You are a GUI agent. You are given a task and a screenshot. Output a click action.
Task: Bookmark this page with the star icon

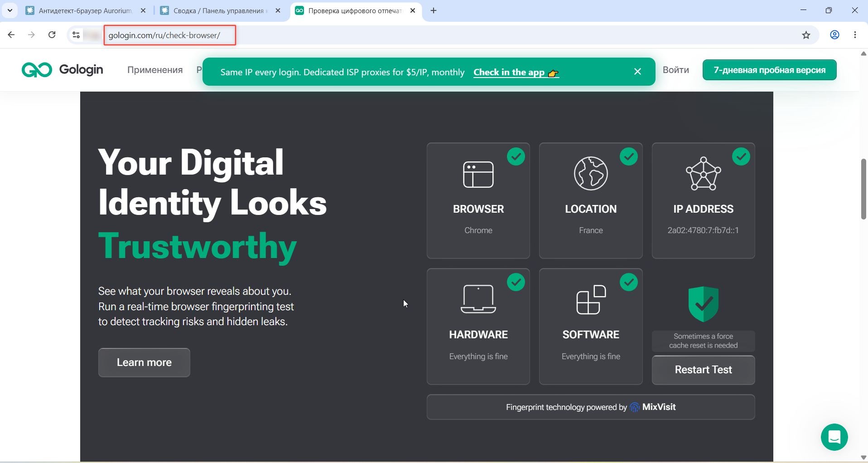click(806, 35)
